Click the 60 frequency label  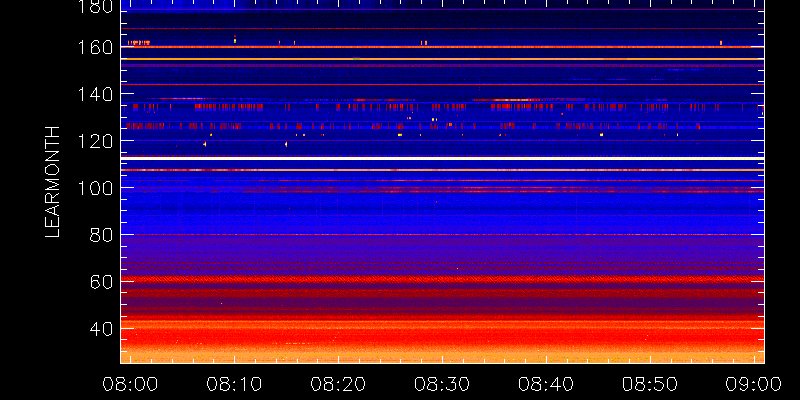coord(101,282)
